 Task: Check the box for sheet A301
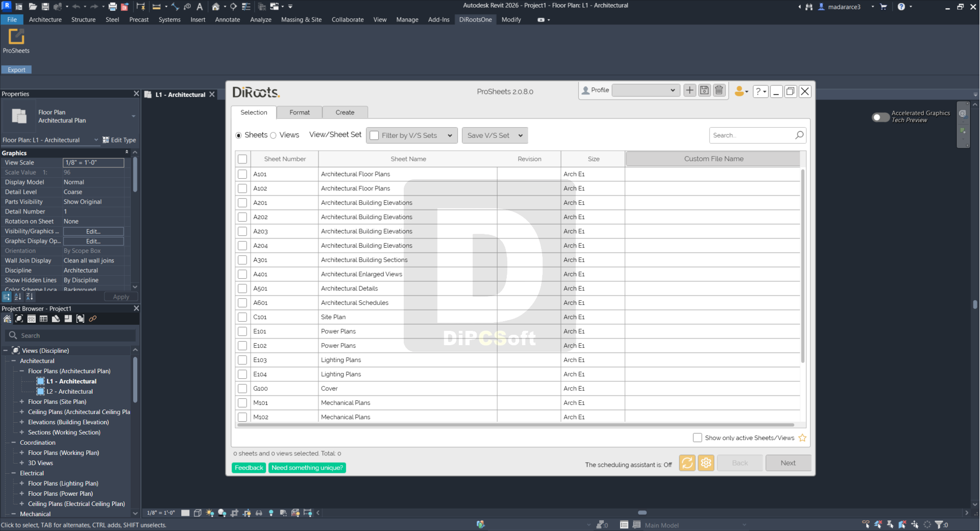click(x=242, y=260)
